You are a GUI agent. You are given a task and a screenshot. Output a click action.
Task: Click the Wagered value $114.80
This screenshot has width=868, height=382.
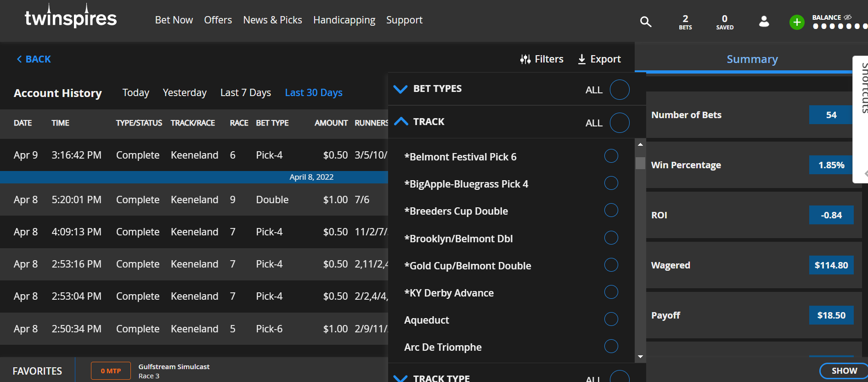[x=831, y=265]
